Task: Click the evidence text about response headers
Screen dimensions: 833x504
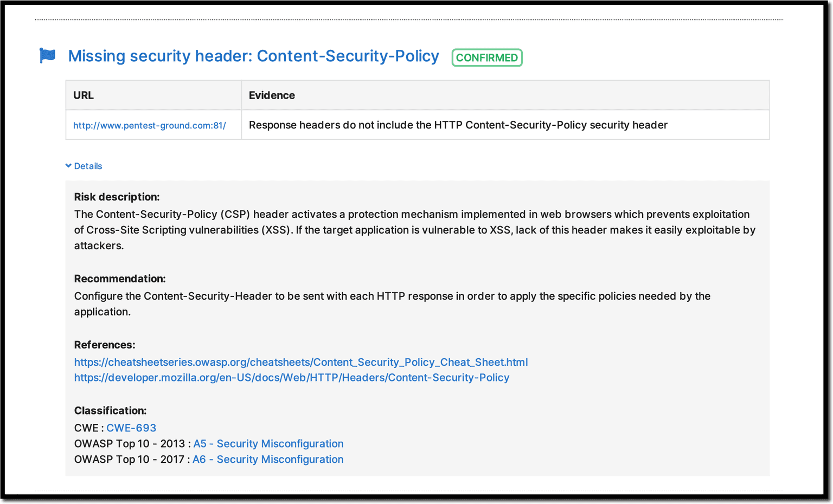Action: pyautogui.click(x=458, y=125)
